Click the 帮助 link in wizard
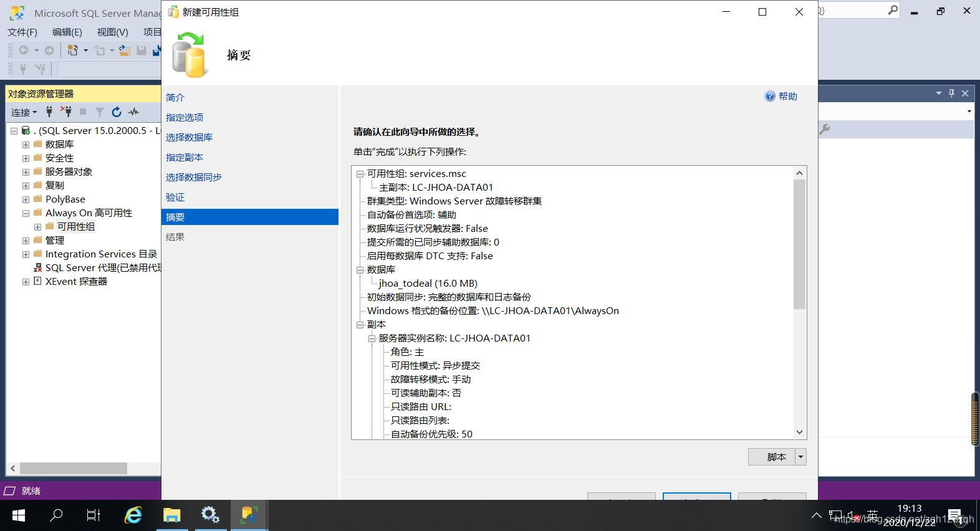 (x=788, y=96)
